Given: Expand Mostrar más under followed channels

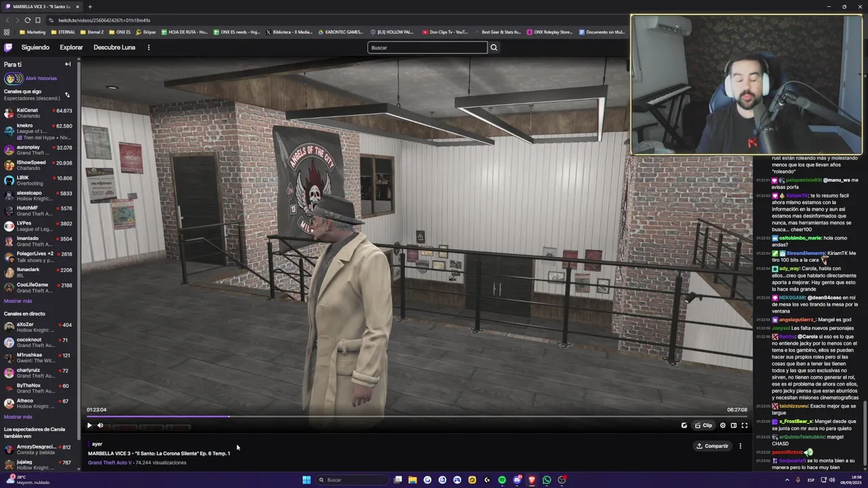Looking at the screenshot, I should tap(18, 301).
